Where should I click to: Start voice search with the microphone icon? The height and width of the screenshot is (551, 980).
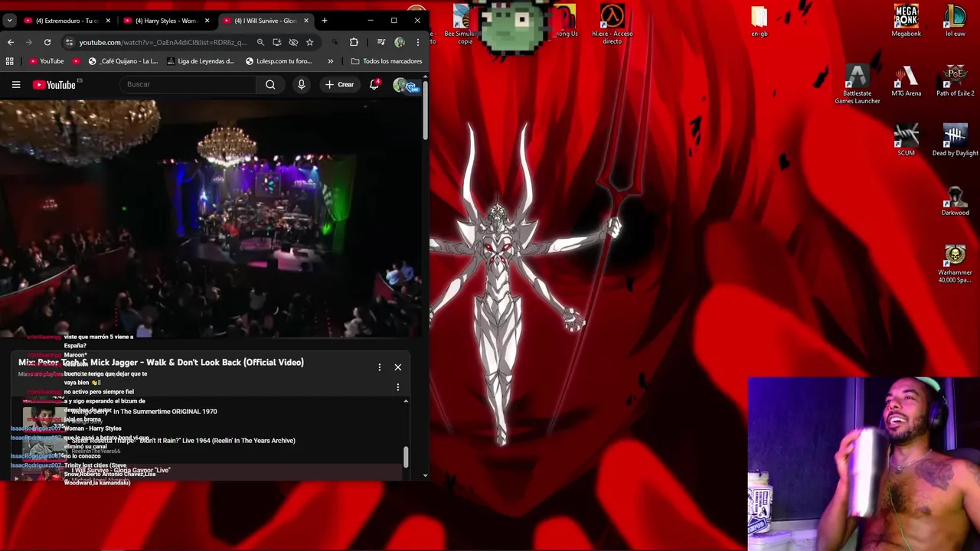point(302,84)
